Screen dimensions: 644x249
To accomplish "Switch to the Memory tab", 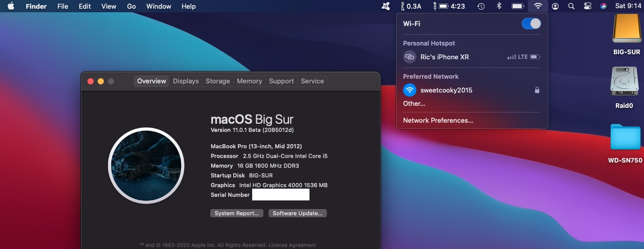I will 250,81.
